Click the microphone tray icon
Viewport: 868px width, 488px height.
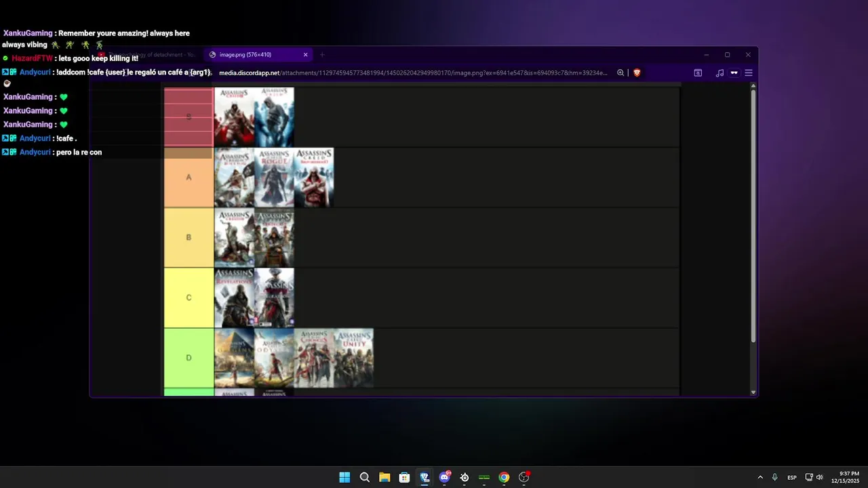pyautogui.click(x=774, y=477)
